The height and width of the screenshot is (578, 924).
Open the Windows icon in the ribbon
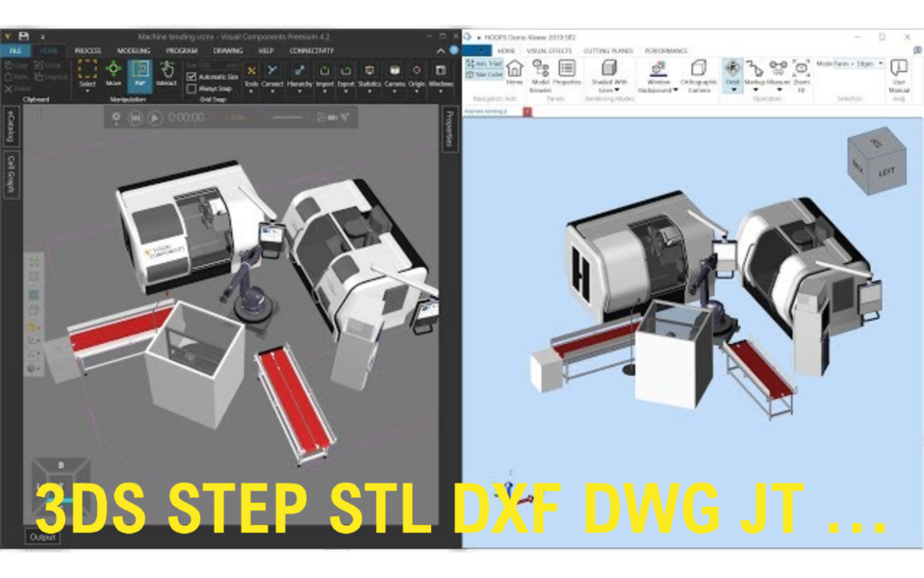[440, 70]
